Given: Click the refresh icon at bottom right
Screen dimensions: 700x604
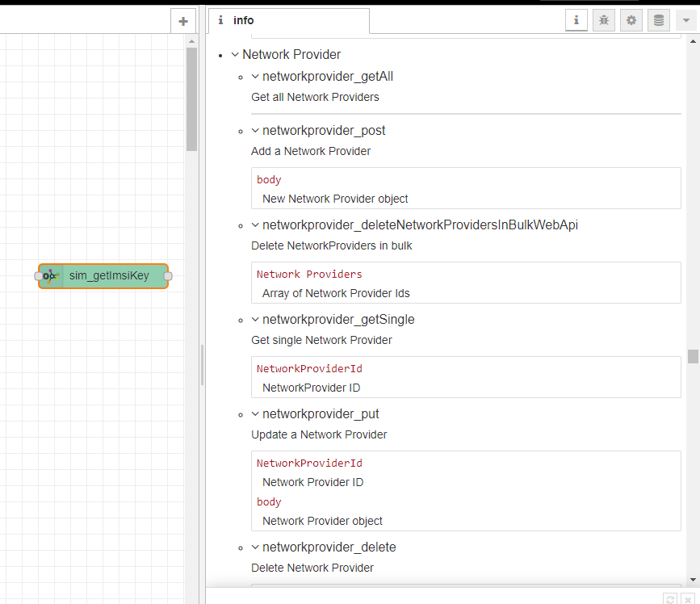Looking at the screenshot, I should [x=669, y=598].
